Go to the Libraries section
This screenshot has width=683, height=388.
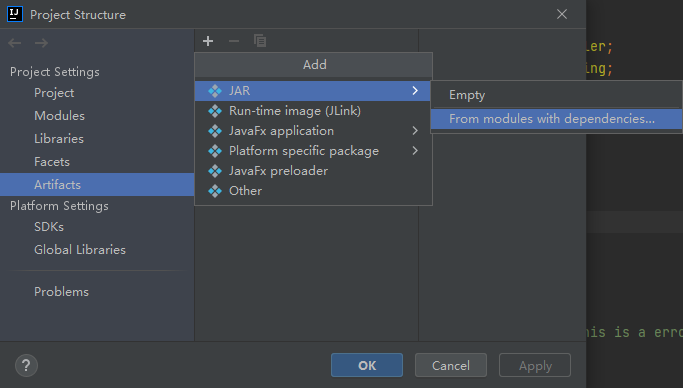tap(59, 139)
